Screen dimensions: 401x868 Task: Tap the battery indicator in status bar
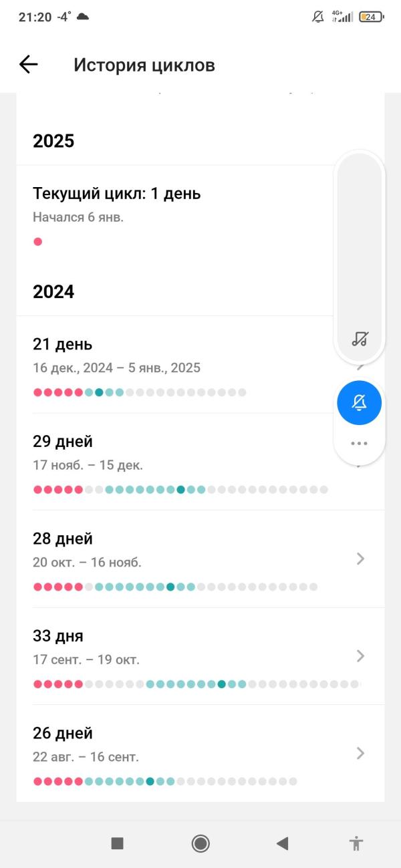[x=371, y=17]
